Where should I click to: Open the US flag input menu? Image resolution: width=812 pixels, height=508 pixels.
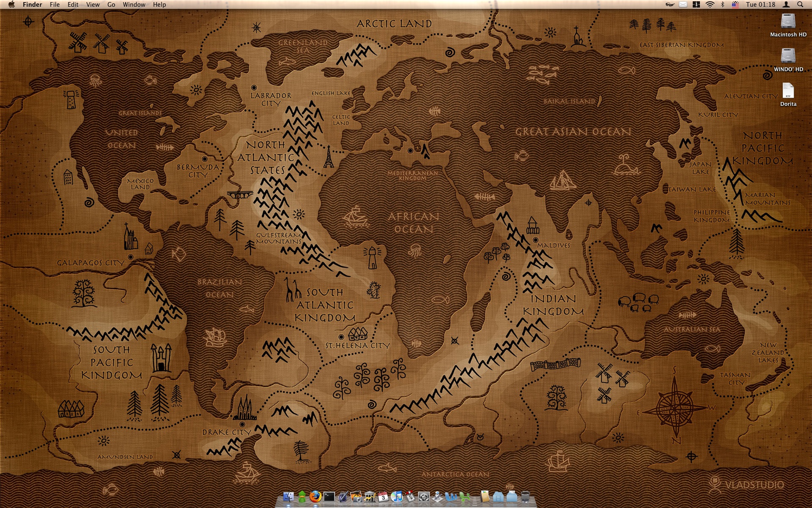[x=735, y=5]
